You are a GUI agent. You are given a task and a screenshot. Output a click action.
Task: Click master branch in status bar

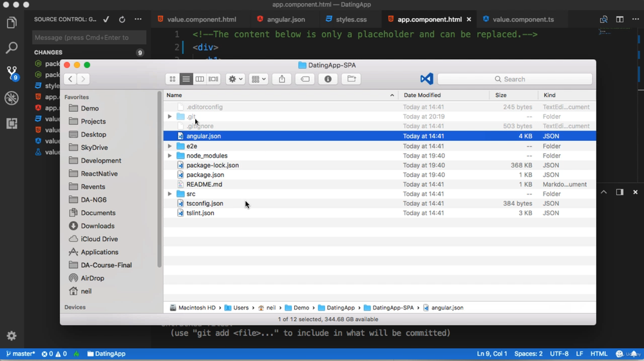[20, 354]
